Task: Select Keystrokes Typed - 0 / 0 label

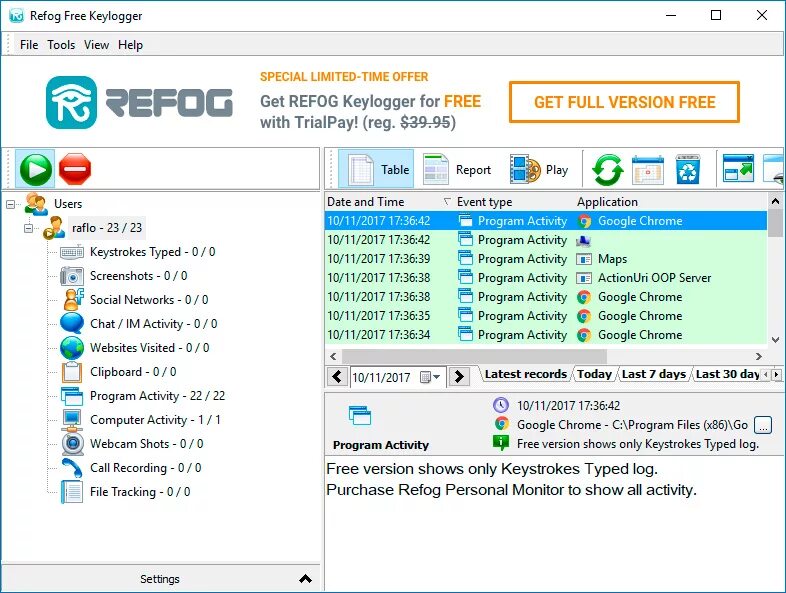Action: pyautogui.click(x=152, y=252)
